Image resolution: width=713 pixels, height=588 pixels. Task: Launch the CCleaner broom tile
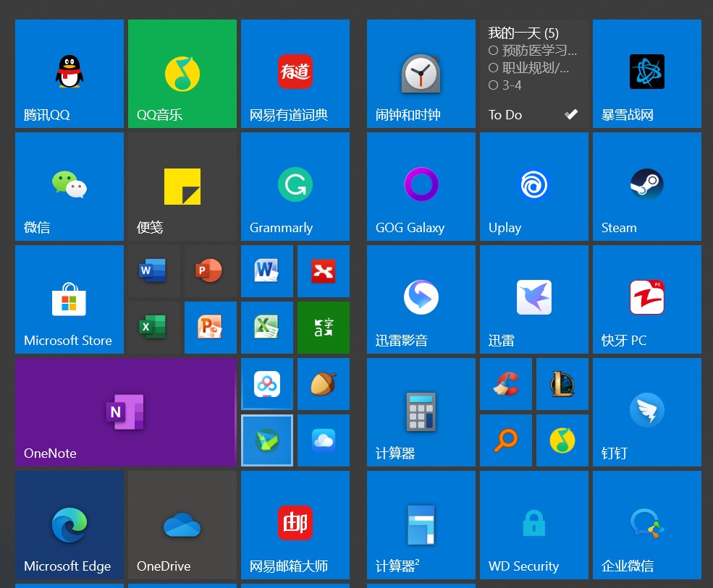(506, 384)
